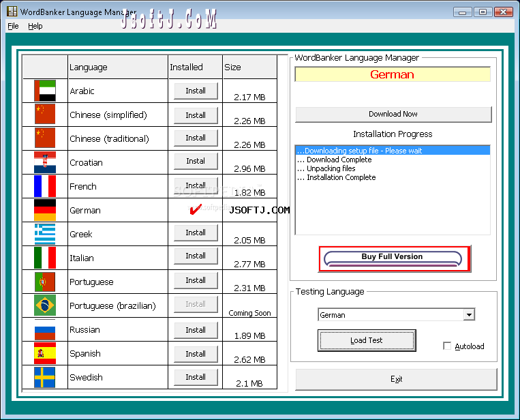
Task: Click the Download Now button
Action: coord(393,114)
